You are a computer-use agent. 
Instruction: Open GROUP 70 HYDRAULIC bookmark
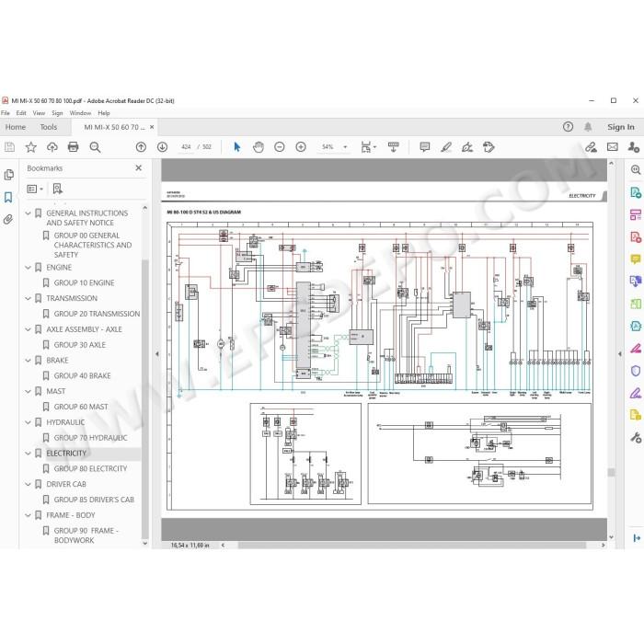tap(90, 438)
